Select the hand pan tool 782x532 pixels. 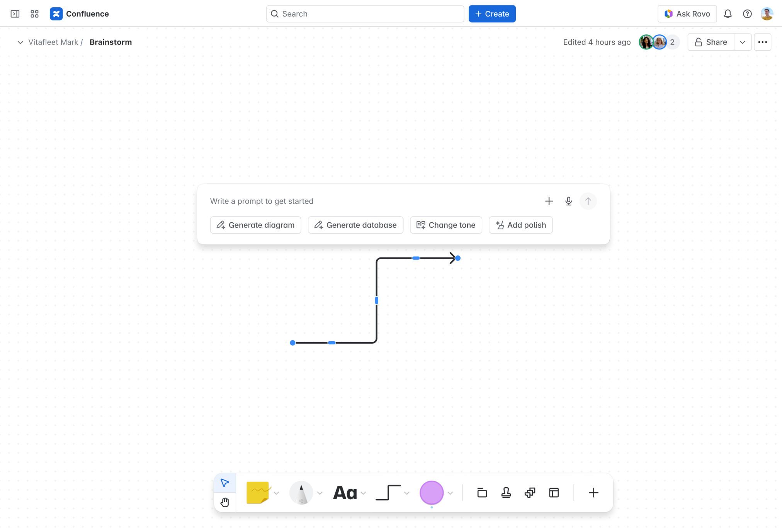click(x=225, y=502)
